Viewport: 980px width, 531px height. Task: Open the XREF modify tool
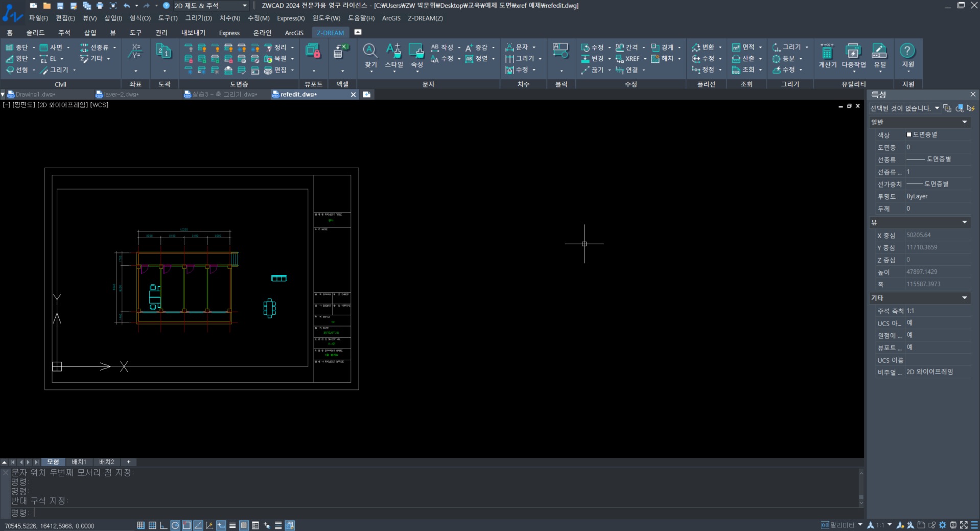[627, 59]
